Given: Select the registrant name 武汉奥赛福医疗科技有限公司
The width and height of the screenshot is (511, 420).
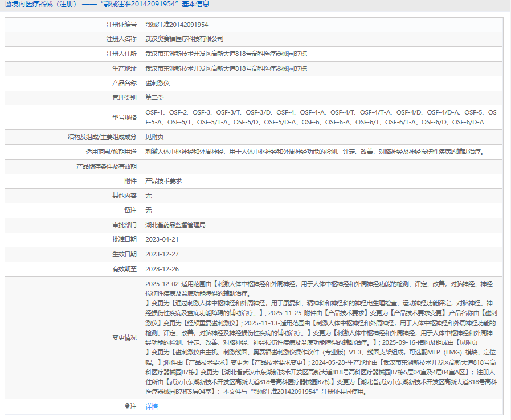Looking at the screenshot, I should click(185, 39).
